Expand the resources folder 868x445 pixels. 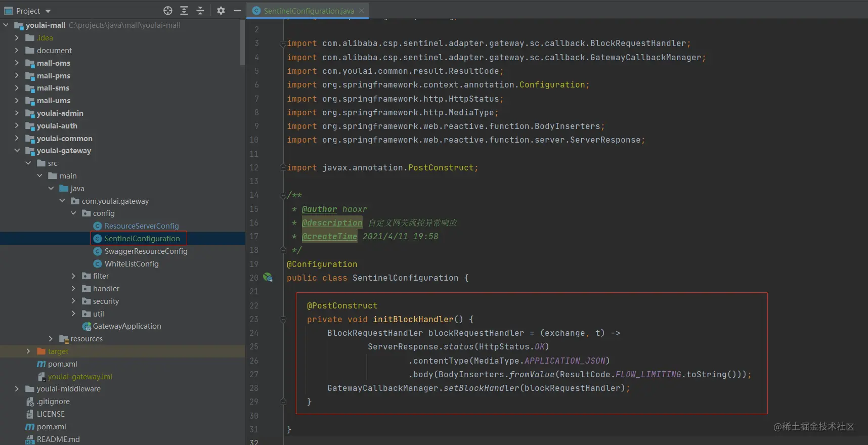pyautogui.click(x=51, y=338)
